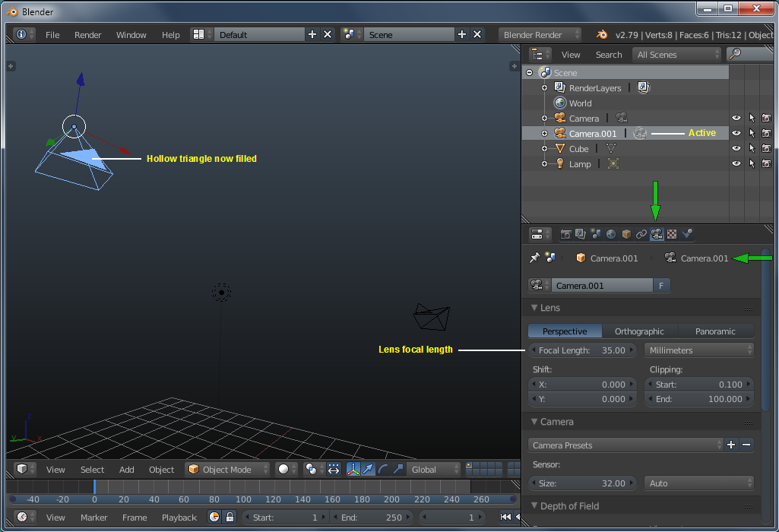Toggle renderability camera icon for Lamp
779x532 pixels.
(x=767, y=163)
